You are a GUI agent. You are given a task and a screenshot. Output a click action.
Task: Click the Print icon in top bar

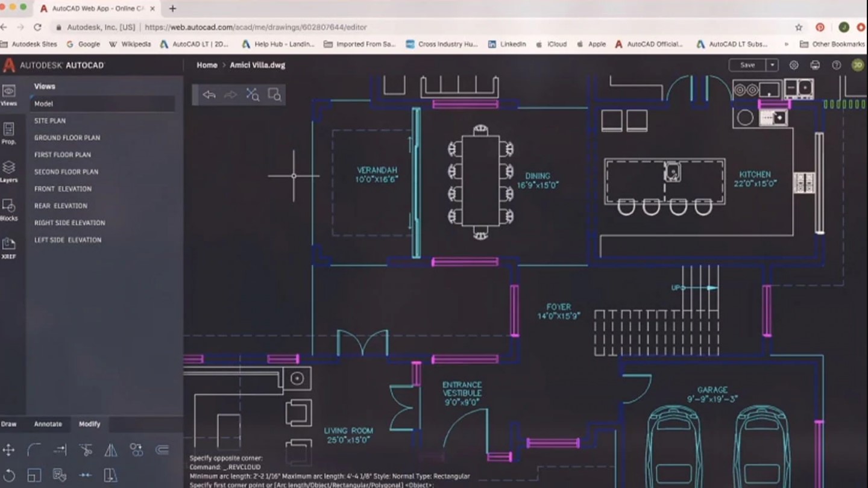tap(815, 64)
